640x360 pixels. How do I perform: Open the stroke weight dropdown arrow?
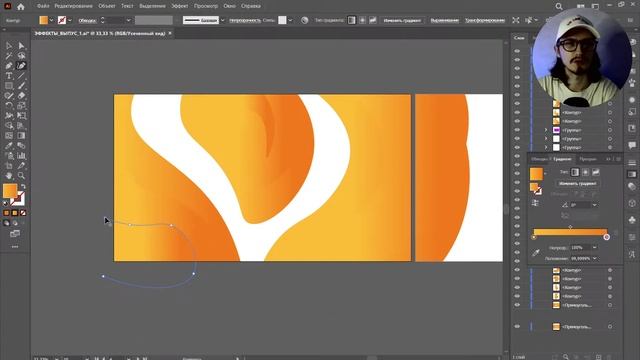tap(128, 20)
